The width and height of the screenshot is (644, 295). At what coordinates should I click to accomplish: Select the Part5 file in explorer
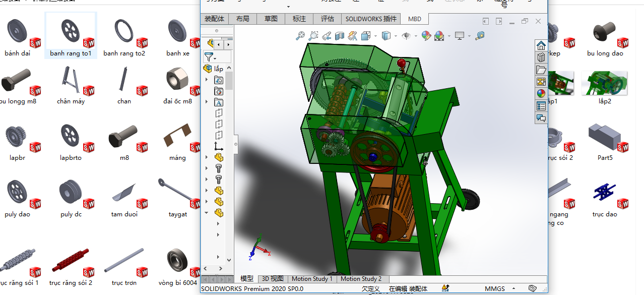coord(605,142)
